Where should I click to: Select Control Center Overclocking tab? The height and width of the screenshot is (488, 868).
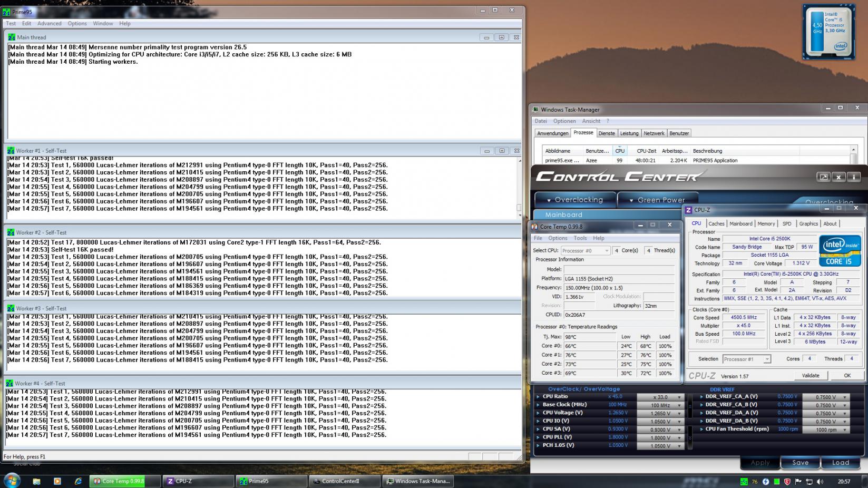(x=575, y=200)
